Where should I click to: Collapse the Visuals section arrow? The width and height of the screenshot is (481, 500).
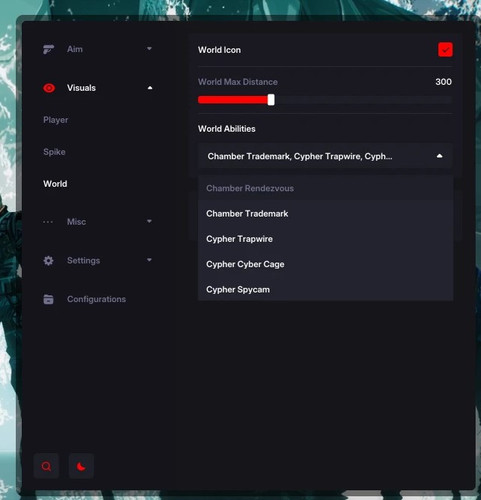(150, 88)
